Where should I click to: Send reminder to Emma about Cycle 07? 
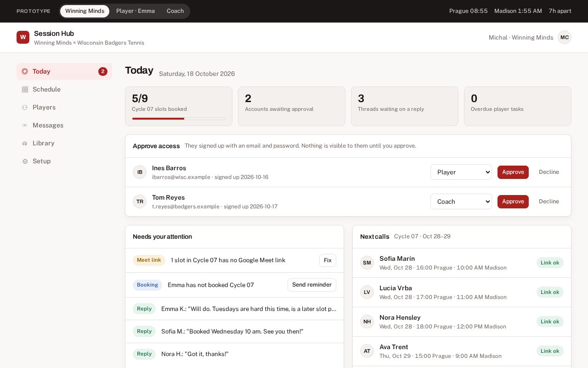312,285
